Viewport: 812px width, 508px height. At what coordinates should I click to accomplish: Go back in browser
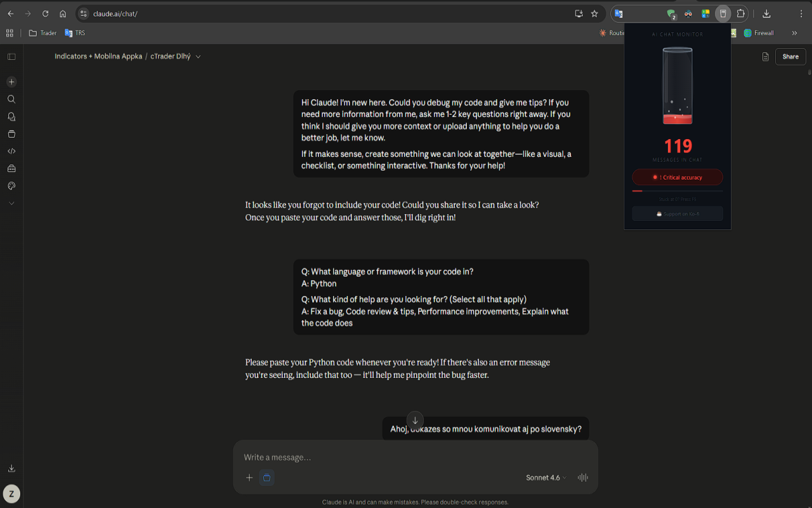pyautogui.click(x=11, y=13)
